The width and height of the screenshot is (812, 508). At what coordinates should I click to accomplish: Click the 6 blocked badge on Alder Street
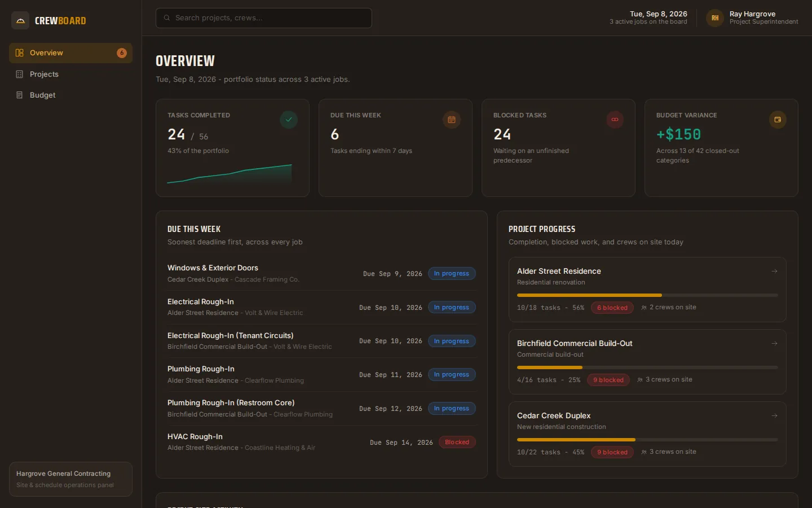coord(612,308)
